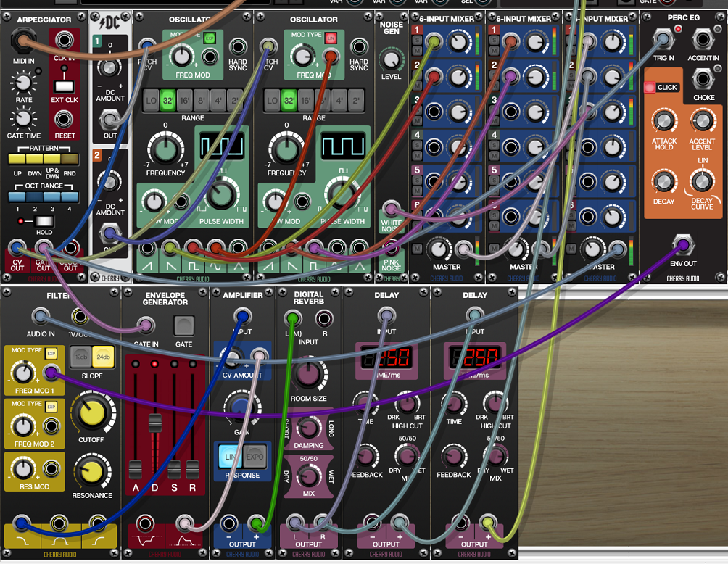This screenshot has height=564, width=728.
Task: Toggle the EXP mod type on left Oscillator
Action: point(210,38)
